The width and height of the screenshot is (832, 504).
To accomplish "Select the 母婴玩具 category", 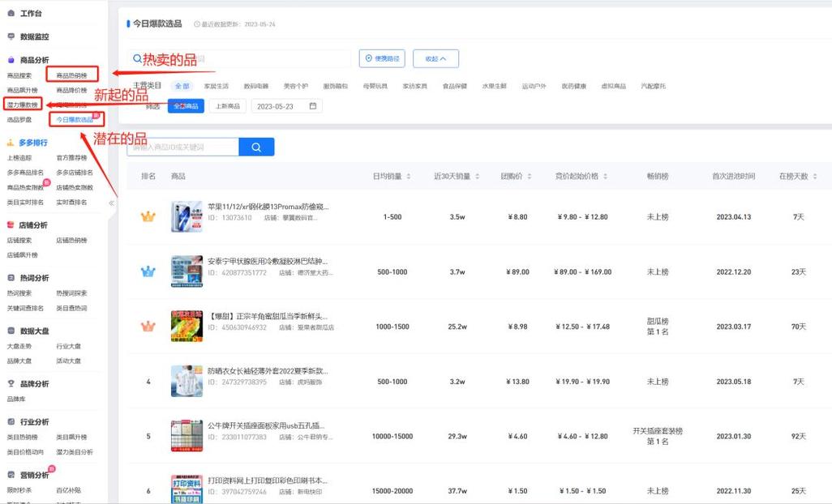I will tap(375, 86).
